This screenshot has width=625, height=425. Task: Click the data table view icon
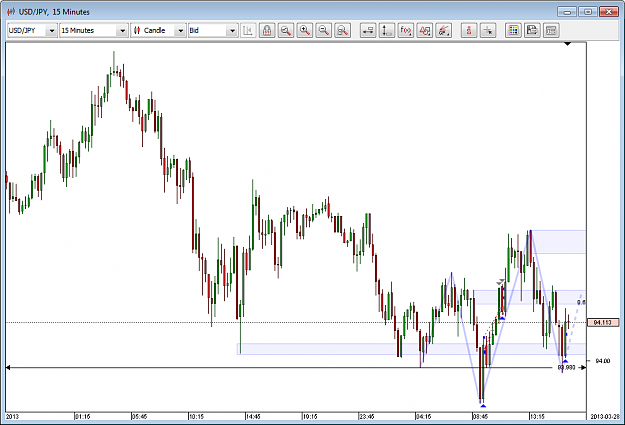(551, 30)
